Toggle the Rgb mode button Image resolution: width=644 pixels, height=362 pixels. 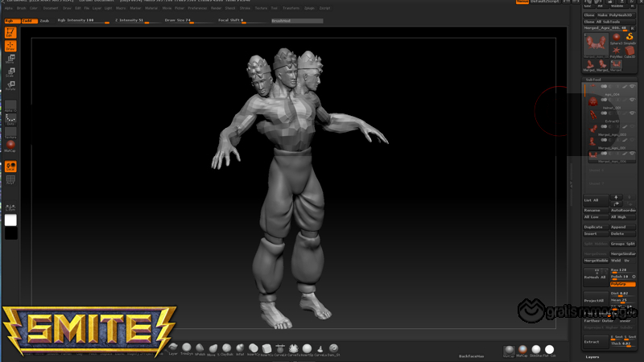coord(11,20)
